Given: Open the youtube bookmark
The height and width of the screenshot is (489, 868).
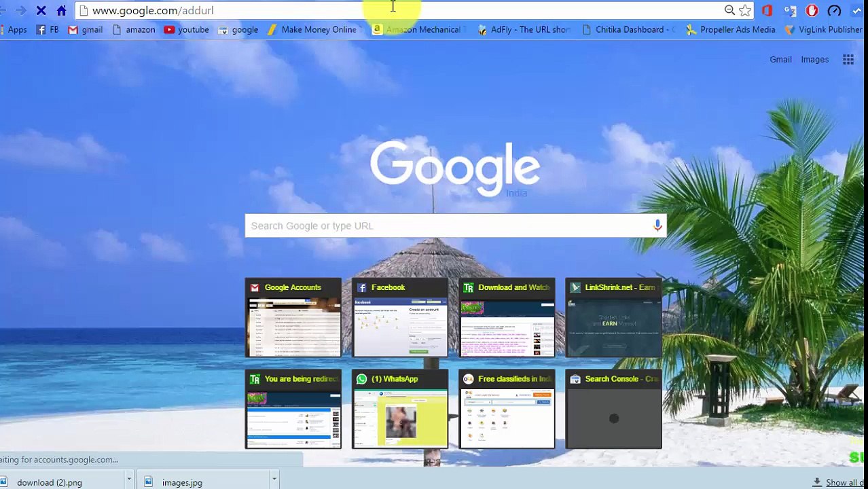Looking at the screenshot, I should point(186,30).
